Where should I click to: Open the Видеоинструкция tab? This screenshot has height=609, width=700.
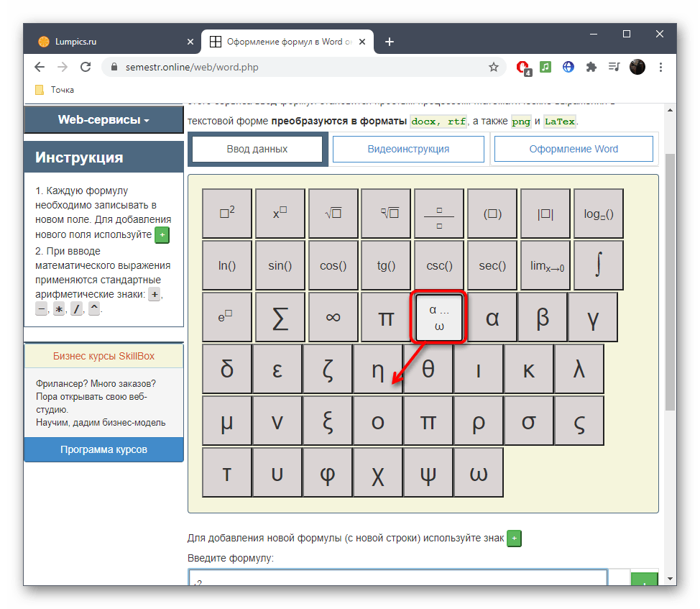pos(408,149)
